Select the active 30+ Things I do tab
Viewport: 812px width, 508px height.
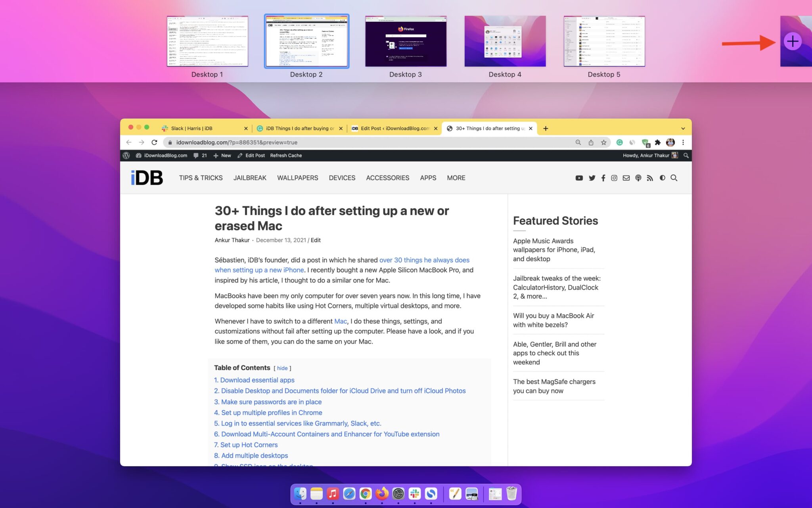(489, 128)
